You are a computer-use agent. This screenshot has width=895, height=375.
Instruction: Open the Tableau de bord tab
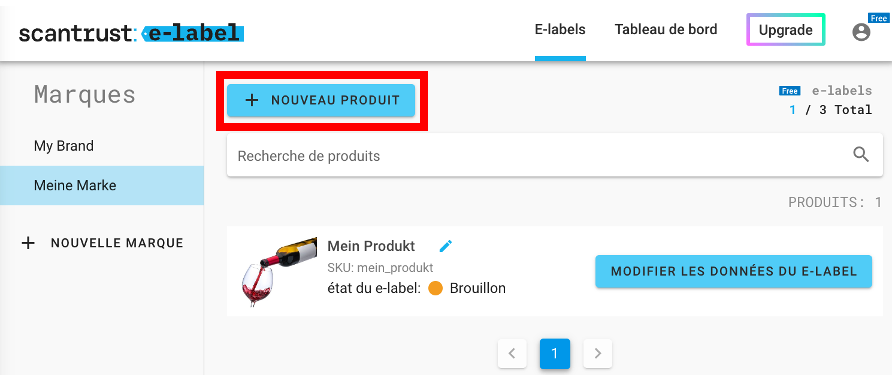pos(666,30)
